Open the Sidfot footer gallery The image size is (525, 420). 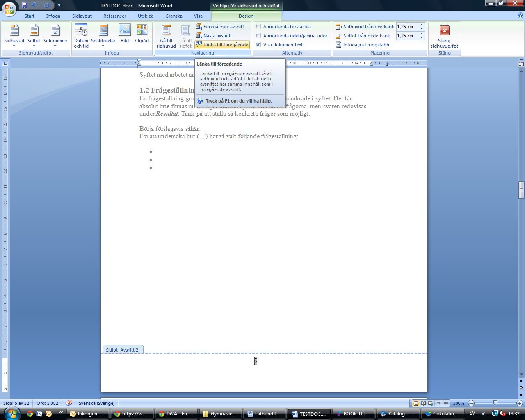[34, 35]
